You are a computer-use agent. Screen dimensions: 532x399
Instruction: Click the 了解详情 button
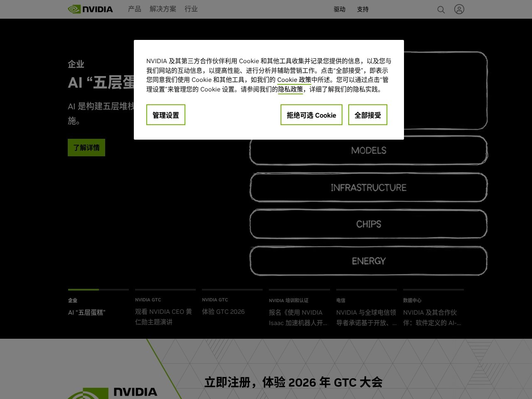coord(86,147)
